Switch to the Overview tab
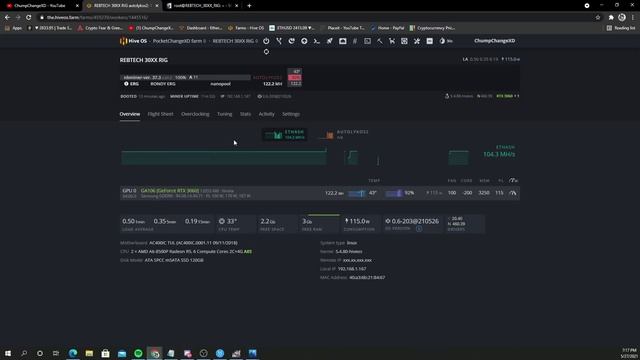 pos(130,114)
